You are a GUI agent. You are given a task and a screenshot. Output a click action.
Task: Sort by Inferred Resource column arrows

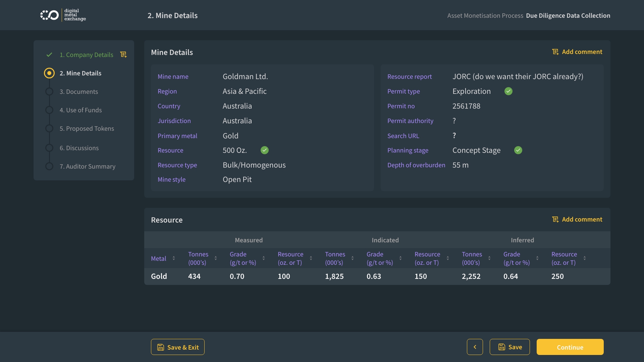(x=585, y=258)
